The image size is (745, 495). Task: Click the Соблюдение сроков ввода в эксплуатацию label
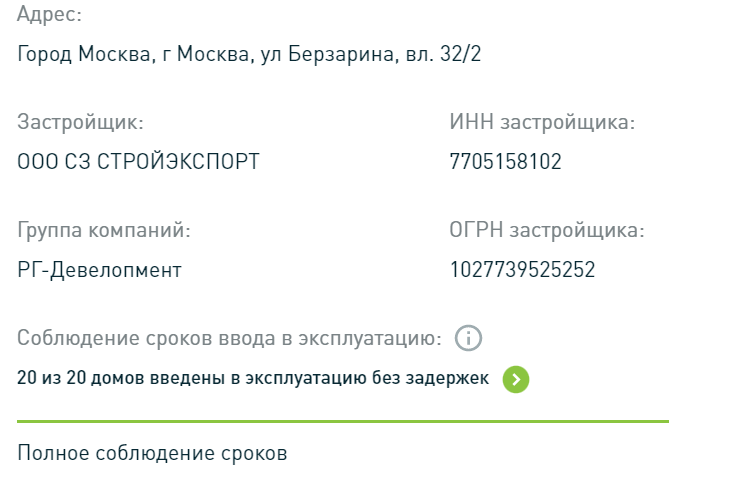click(x=229, y=338)
